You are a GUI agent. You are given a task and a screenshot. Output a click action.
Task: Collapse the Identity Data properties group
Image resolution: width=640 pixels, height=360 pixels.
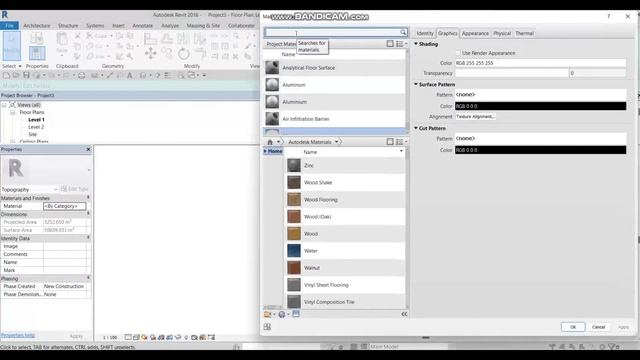(x=88, y=238)
